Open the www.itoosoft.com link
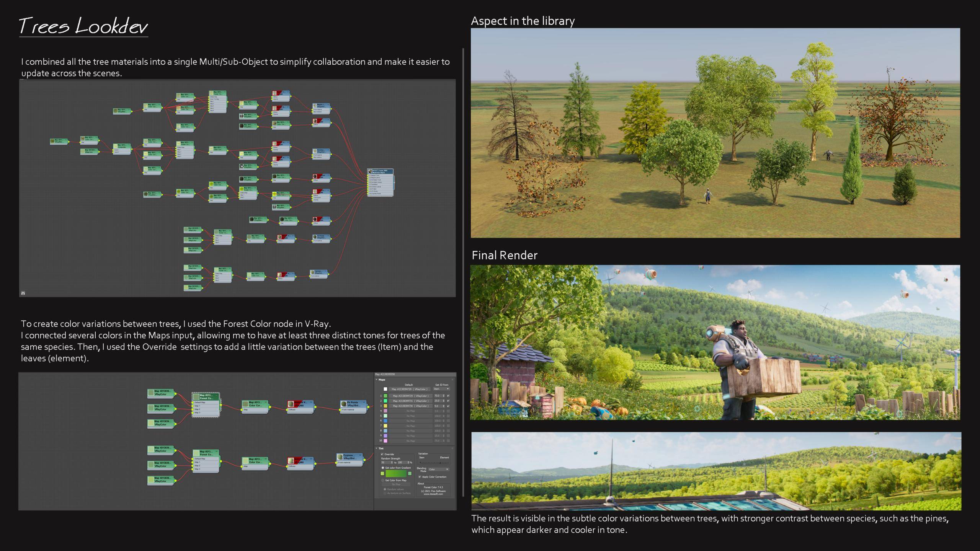The height and width of the screenshot is (551, 980). click(x=433, y=494)
